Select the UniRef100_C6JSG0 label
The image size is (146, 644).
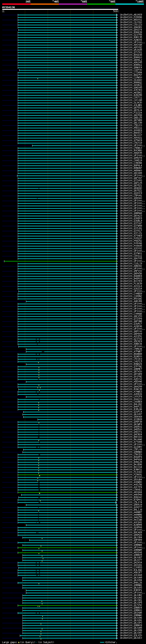[x=131, y=22]
